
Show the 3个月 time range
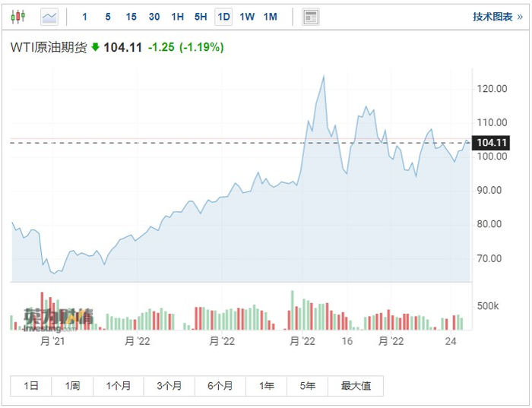(169, 386)
